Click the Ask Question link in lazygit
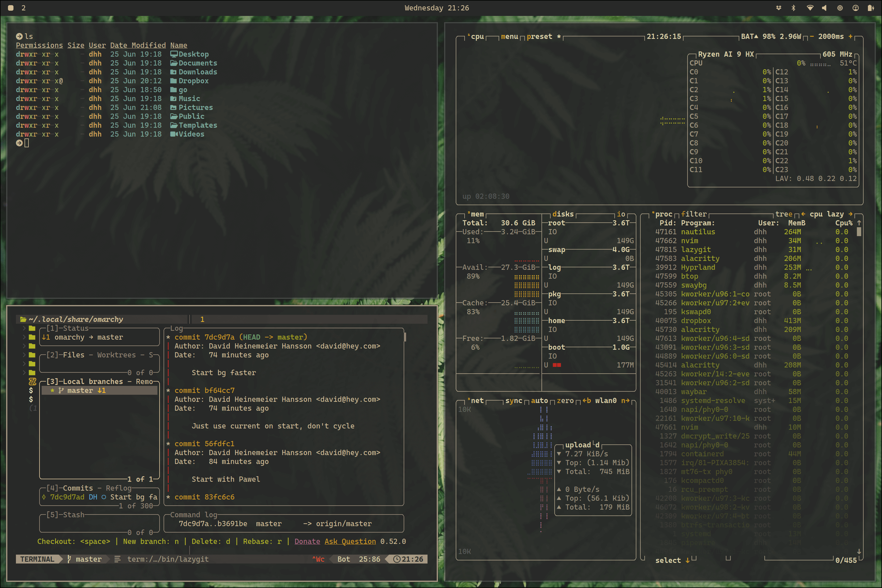The width and height of the screenshot is (882, 588). 350,541
